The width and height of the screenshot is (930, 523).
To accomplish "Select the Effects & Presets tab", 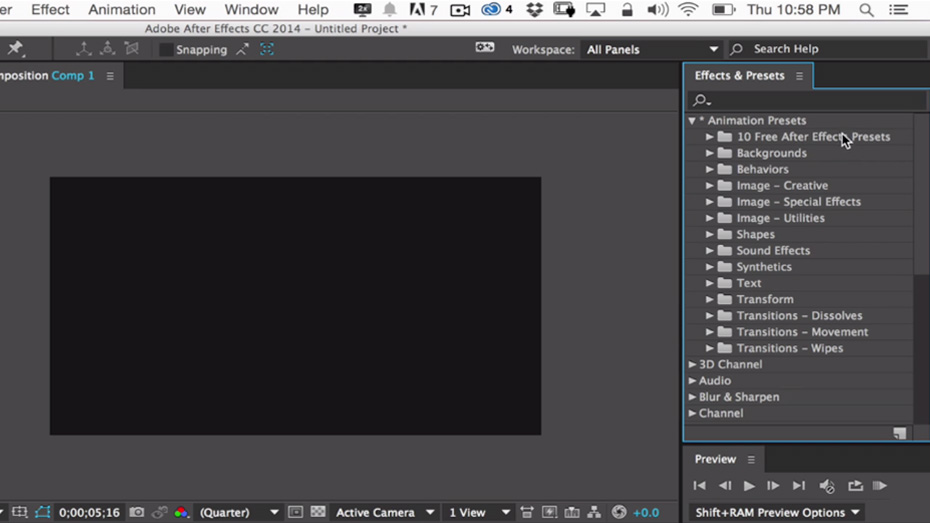I will click(739, 76).
